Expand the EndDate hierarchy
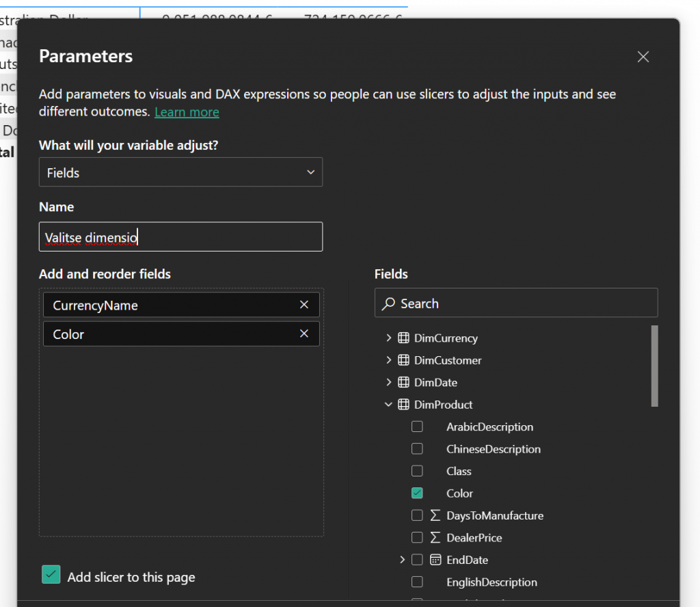 click(x=402, y=560)
